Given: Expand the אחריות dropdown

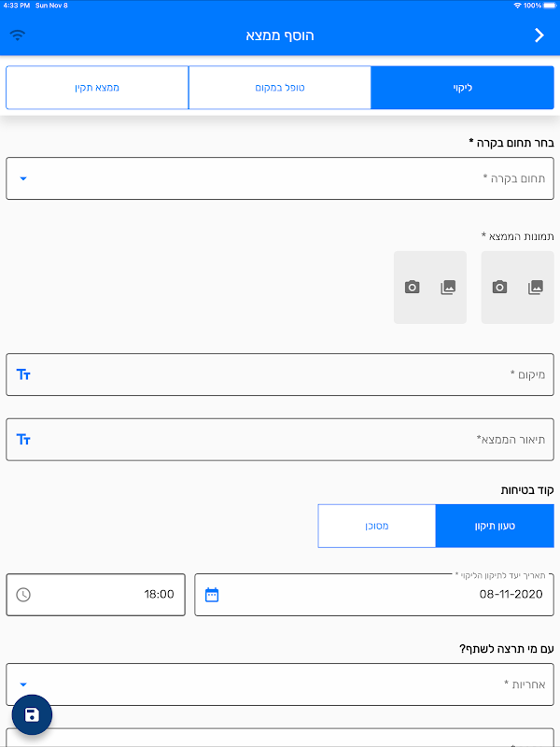Looking at the screenshot, I should pos(23,684).
